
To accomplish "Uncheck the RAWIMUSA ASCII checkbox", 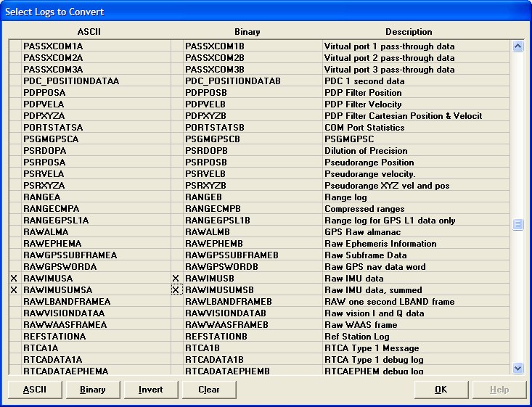I will 14,279.
